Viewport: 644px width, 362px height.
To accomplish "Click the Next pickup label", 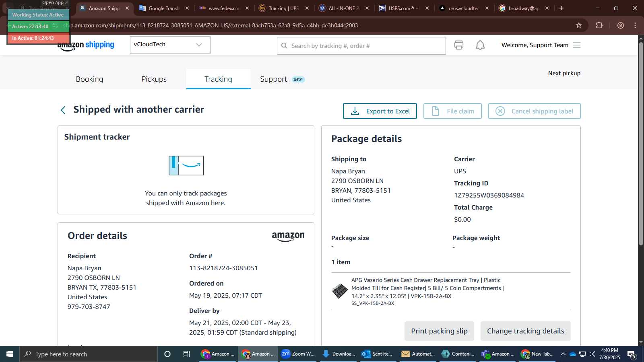I will coord(564,73).
